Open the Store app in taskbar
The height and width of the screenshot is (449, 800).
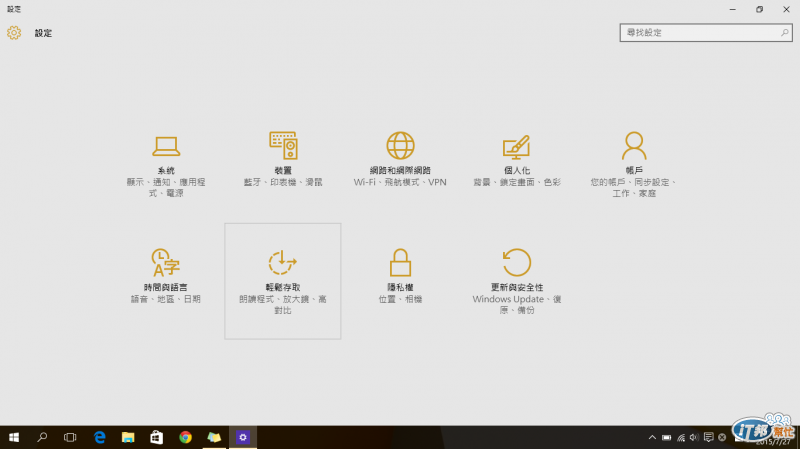157,437
